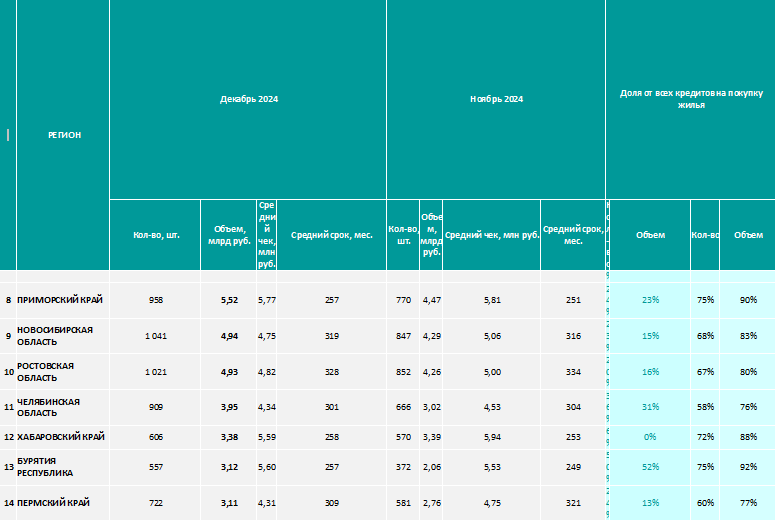Select volume cell 4,93
Screen dimensions: 775x520
click(x=229, y=372)
